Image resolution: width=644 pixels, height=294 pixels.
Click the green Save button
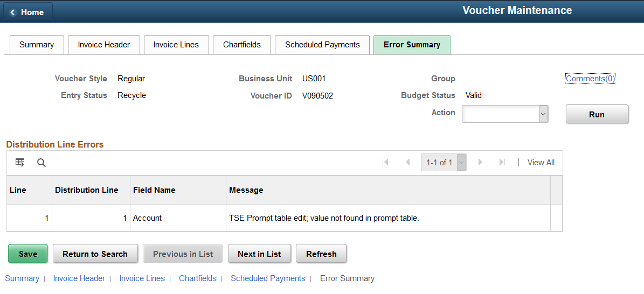click(28, 254)
